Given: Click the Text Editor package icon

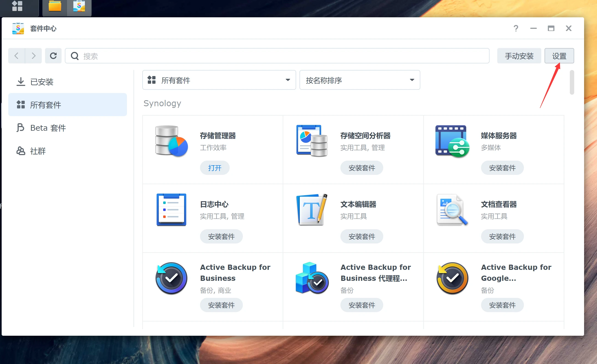Looking at the screenshot, I should pyautogui.click(x=312, y=209).
